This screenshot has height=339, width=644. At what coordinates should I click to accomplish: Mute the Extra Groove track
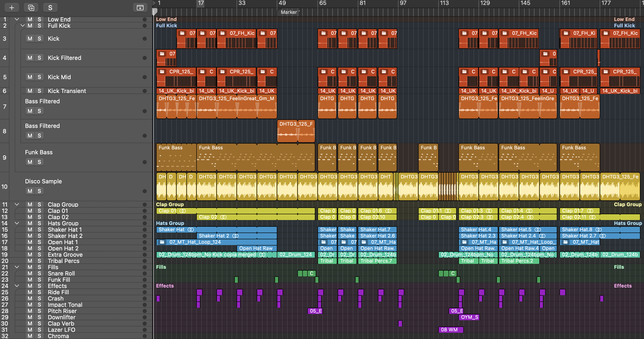[30, 254]
